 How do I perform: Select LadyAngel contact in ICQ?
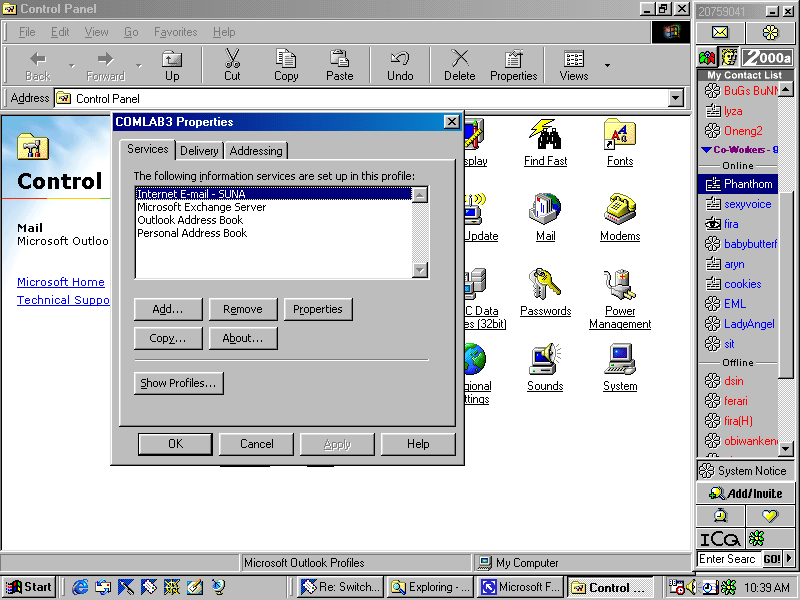738,324
